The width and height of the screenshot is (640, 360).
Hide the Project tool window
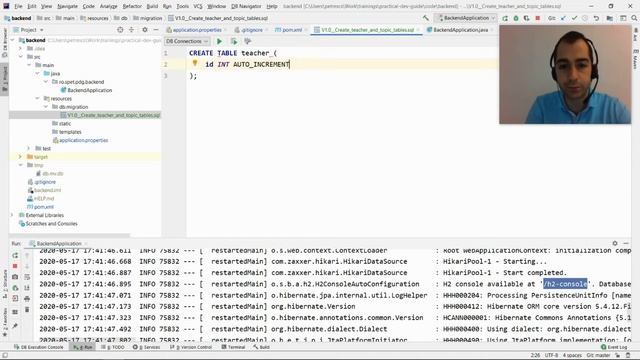(x=156, y=30)
